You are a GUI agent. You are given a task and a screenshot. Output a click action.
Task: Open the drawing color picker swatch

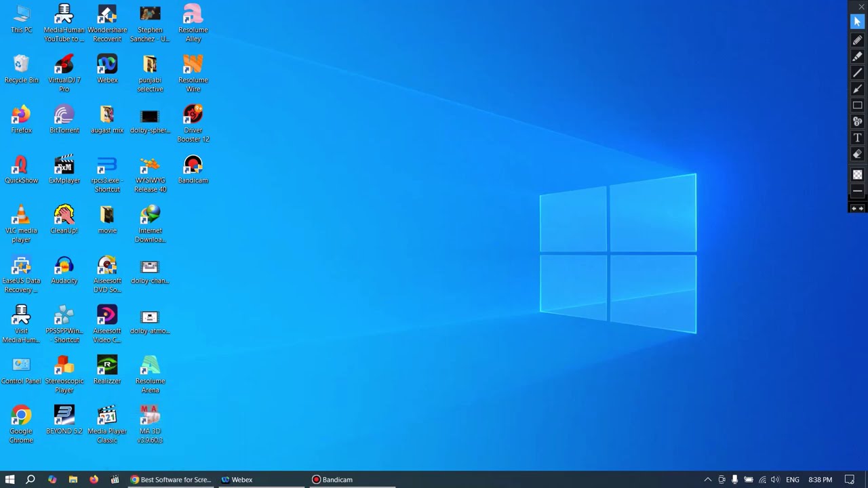click(x=857, y=175)
